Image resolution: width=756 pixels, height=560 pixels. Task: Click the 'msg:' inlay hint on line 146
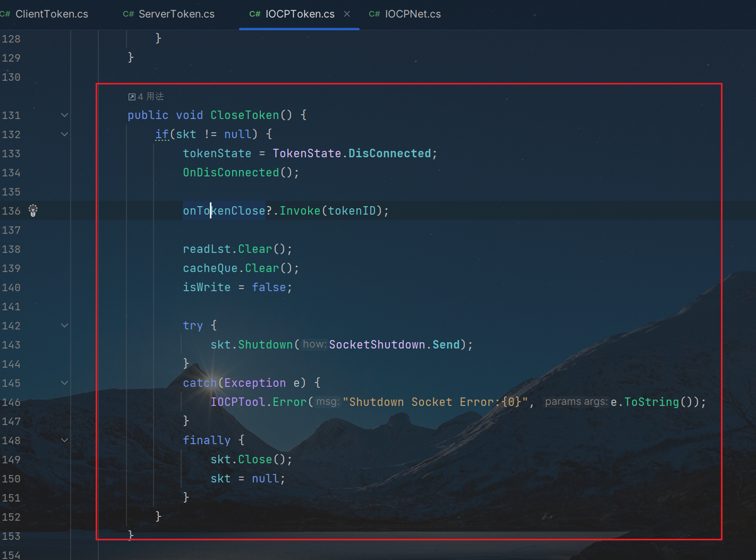click(328, 402)
